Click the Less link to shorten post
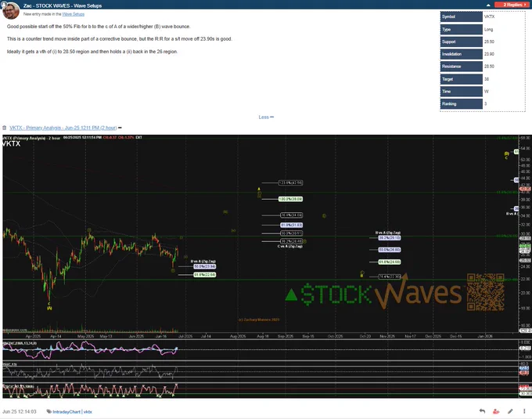 [x=266, y=117]
